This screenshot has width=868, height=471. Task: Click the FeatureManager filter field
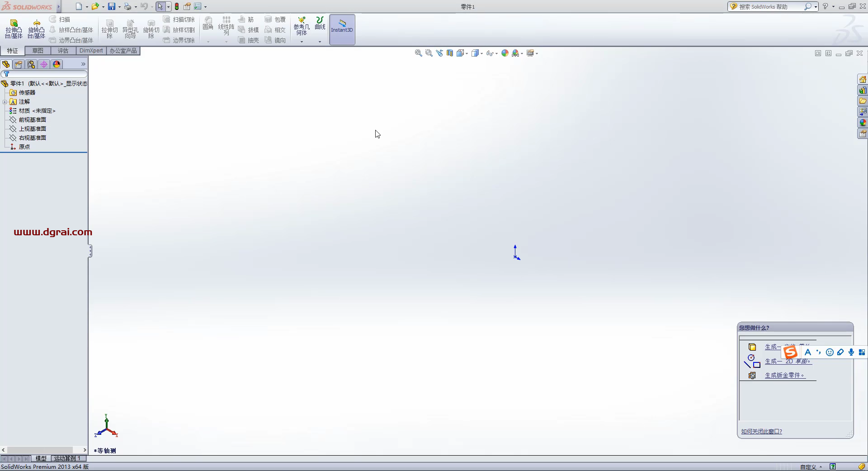coord(44,74)
